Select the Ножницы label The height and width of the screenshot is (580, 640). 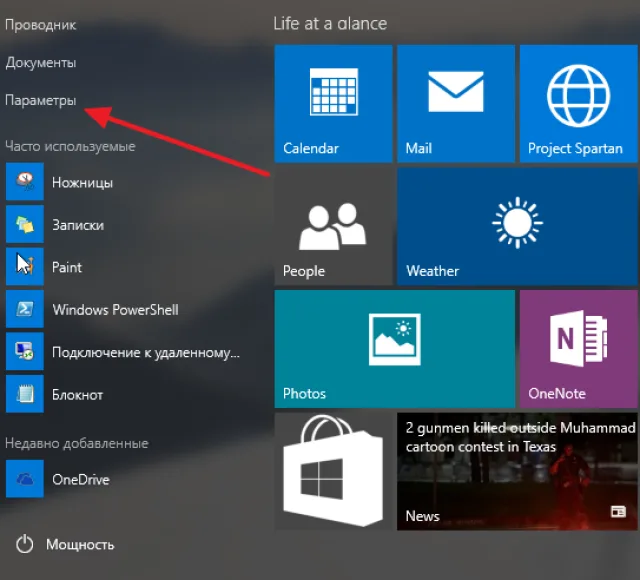click(82, 182)
